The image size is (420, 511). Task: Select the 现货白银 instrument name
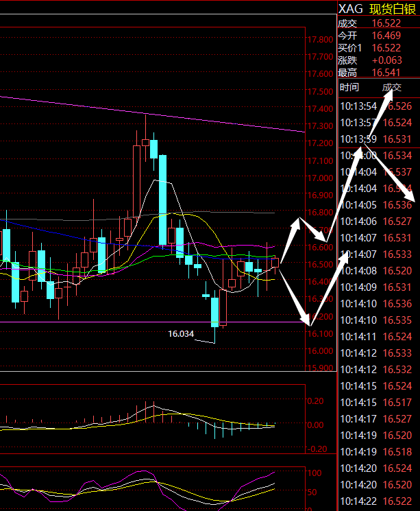click(x=393, y=9)
